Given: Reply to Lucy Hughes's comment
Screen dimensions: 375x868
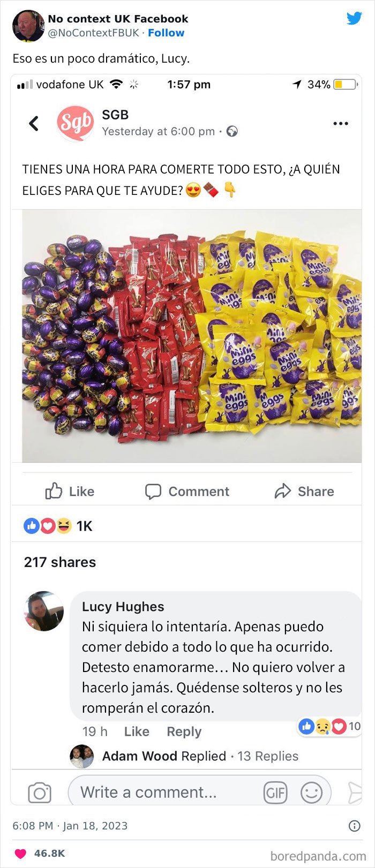Looking at the screenshot, I should point(184,731).
